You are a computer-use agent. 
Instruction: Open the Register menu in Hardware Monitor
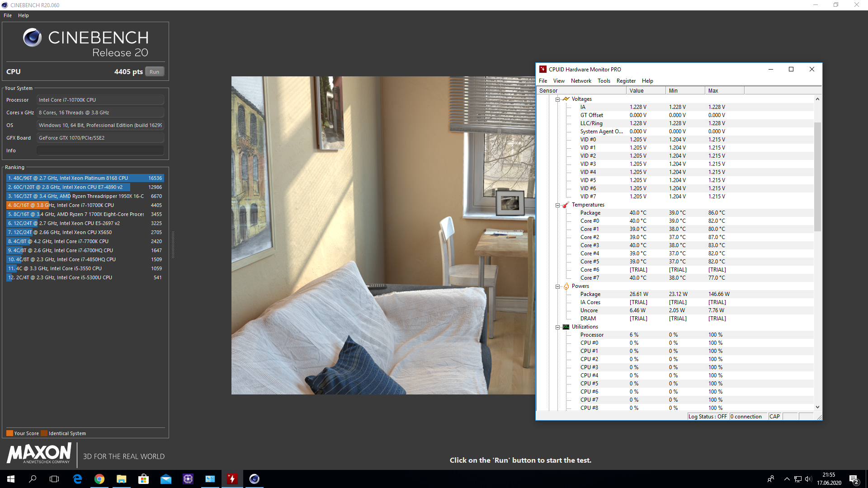coord(626,81)
